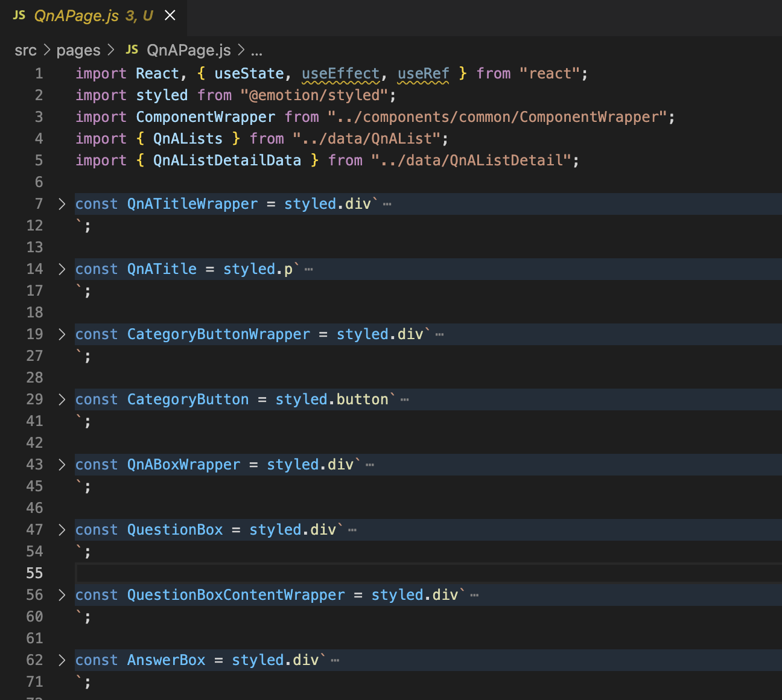This screenshot has height=700, width=782.
Task: Click "../components/common/ComponentWrapper" path string
Action: [497, 117]
